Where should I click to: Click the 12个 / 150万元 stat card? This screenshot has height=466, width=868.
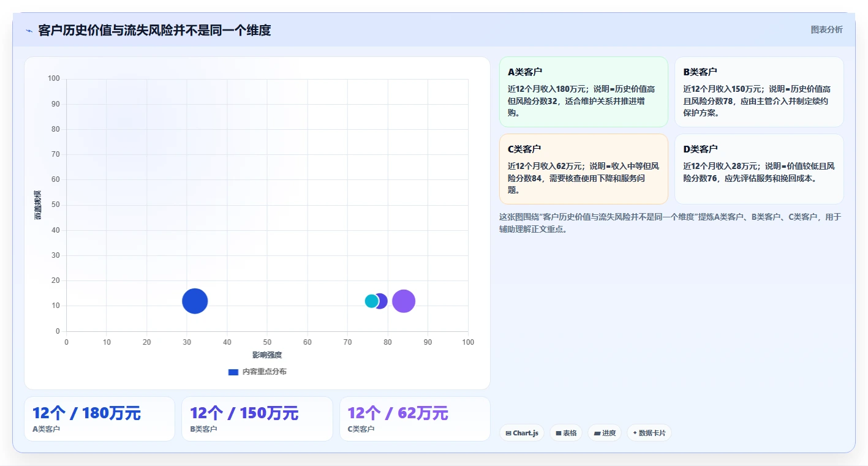click(x=257, y=419)
